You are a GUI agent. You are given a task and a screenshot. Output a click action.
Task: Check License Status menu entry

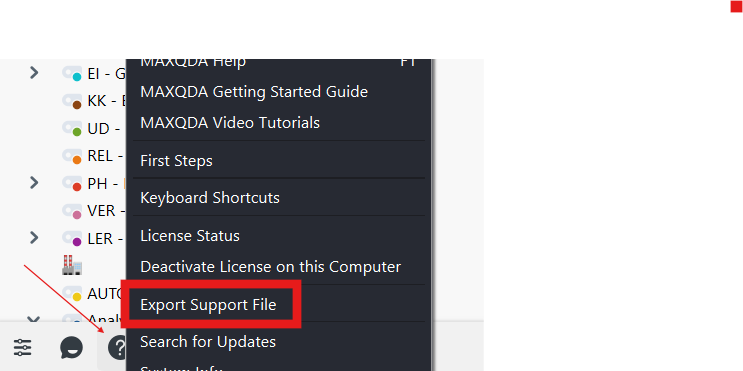click(x=190, y=235)
